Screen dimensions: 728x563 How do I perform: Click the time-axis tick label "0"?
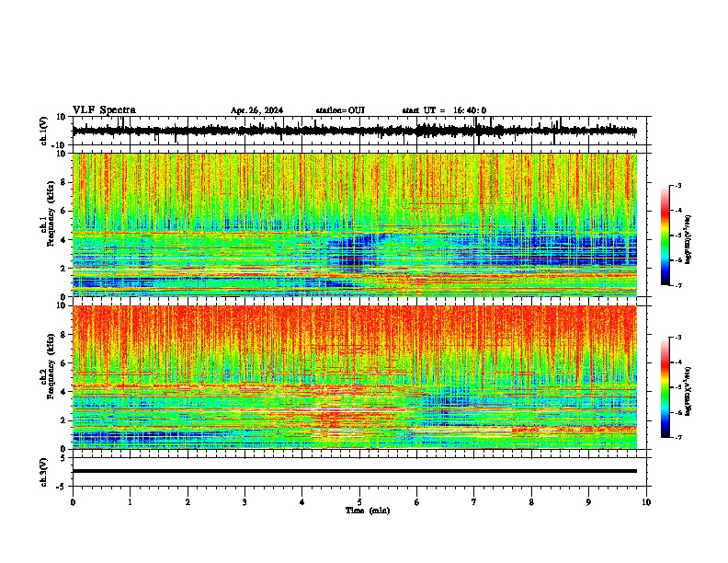(73, 502)
